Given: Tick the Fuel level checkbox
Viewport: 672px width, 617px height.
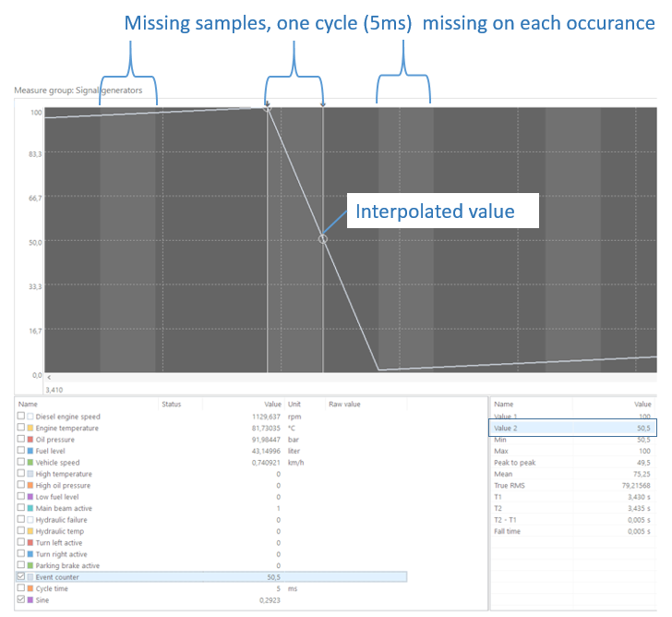Looking at the screenshot, I should point(21,450).
